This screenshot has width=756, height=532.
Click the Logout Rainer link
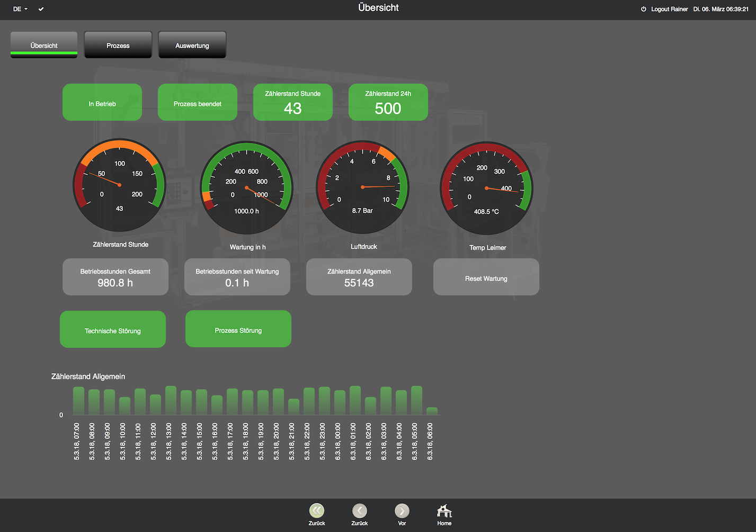pyautogui.click(x=669, y=9)
